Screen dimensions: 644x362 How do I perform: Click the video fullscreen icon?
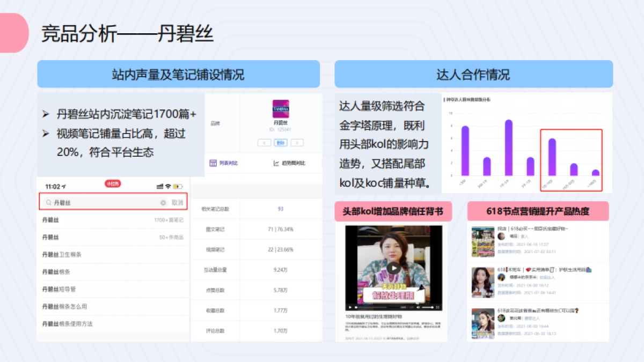pos(438,307)
